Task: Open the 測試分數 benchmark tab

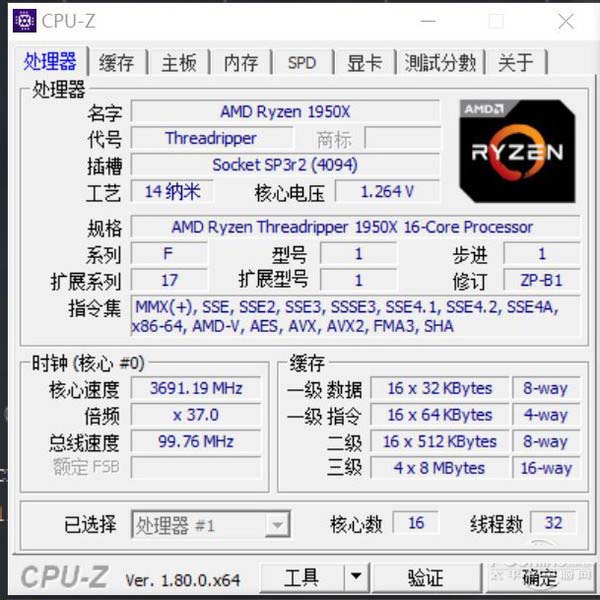Action: coord(440,62)
